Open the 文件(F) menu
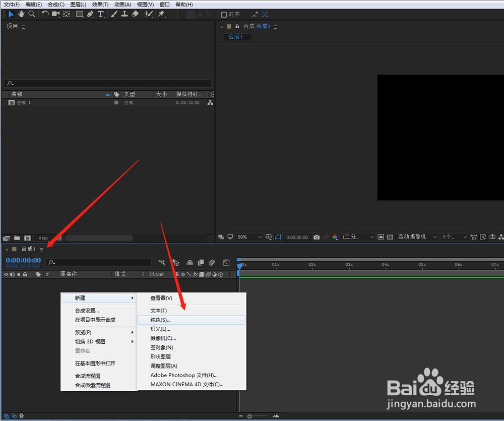 [11, 5]
